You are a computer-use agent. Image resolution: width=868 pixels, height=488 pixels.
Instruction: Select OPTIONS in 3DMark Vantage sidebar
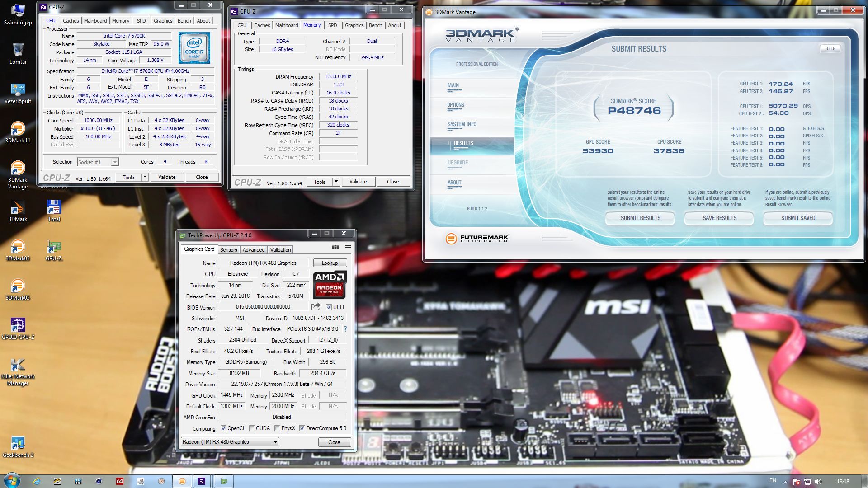[456, 105]
